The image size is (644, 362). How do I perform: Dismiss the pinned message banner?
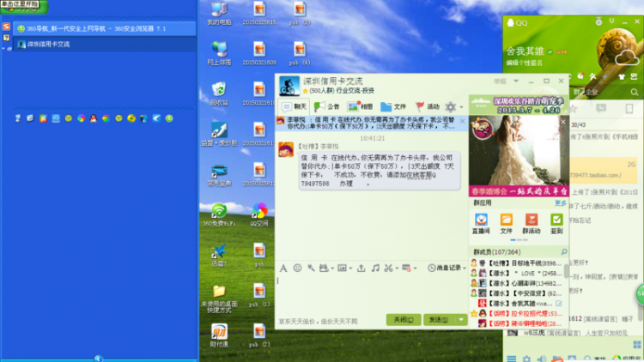click(462, 121)
